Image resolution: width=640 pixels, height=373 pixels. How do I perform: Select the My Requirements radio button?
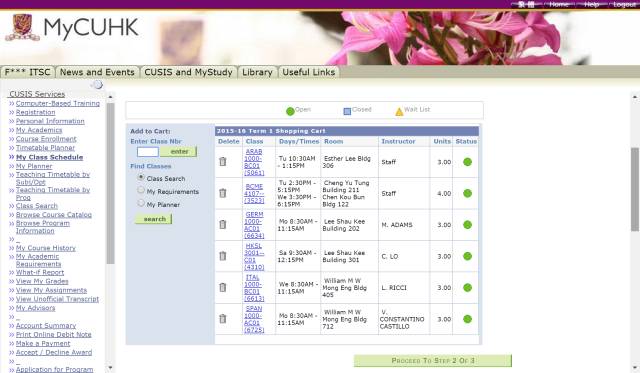[x=141, y=190]
